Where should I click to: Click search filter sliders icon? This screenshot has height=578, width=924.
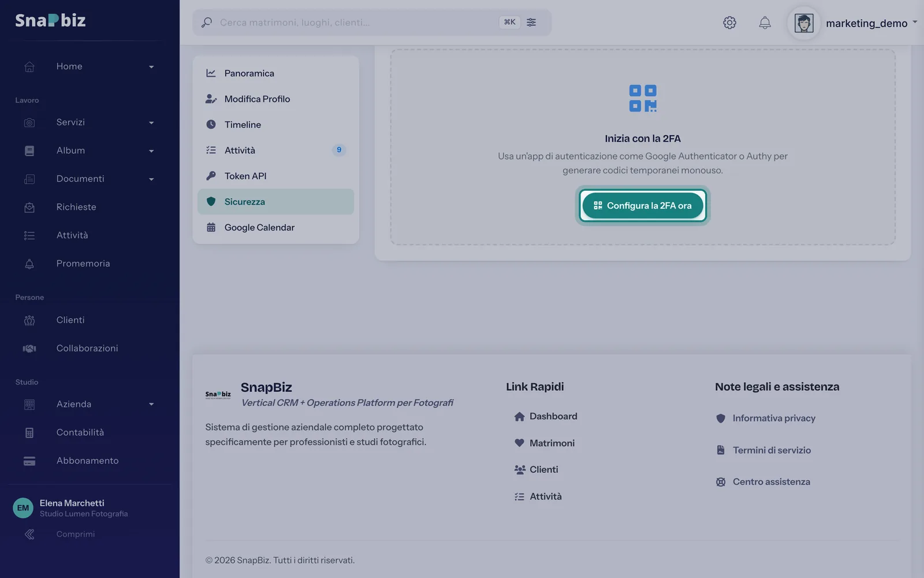click(531, 23)
